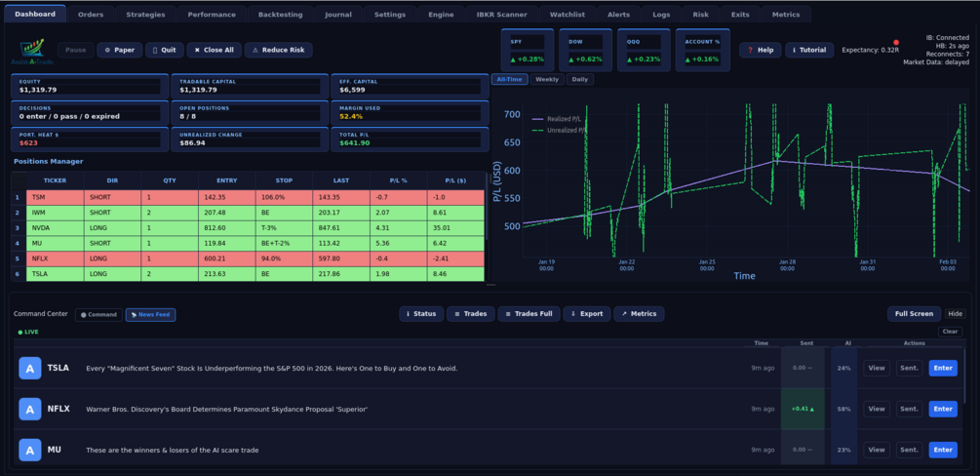Click the Status button
This screenshot has width=980, height=476.
tap(421, 314)
